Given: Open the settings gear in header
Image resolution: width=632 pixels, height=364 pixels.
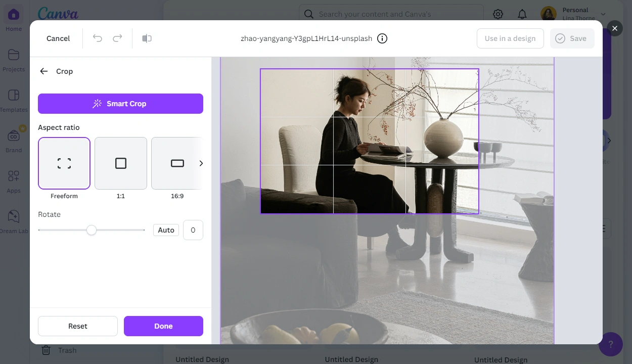Looking at the screenshot, I should [498, 14].
